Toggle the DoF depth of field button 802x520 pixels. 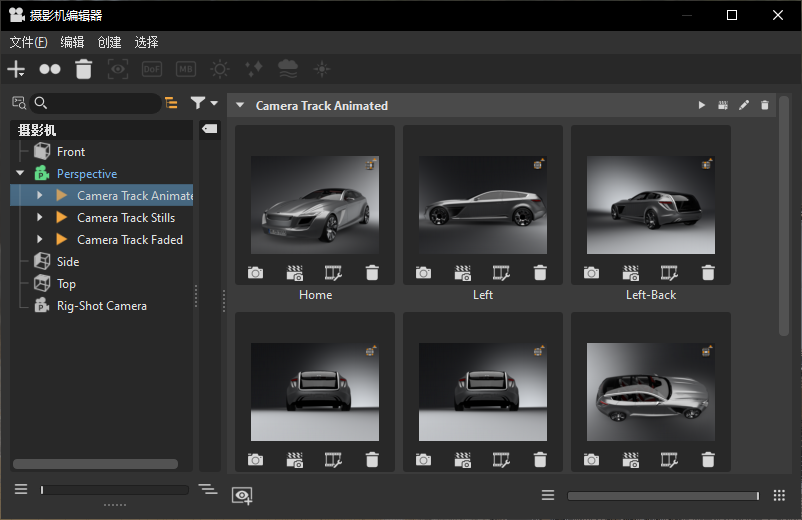pos(152,69)
